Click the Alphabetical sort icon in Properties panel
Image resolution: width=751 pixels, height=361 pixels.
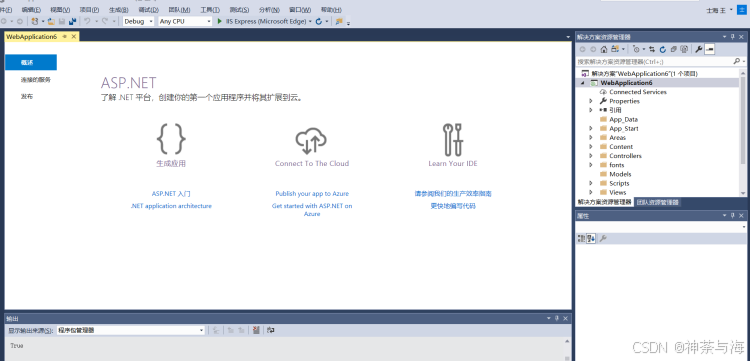[x=591, y=238]
